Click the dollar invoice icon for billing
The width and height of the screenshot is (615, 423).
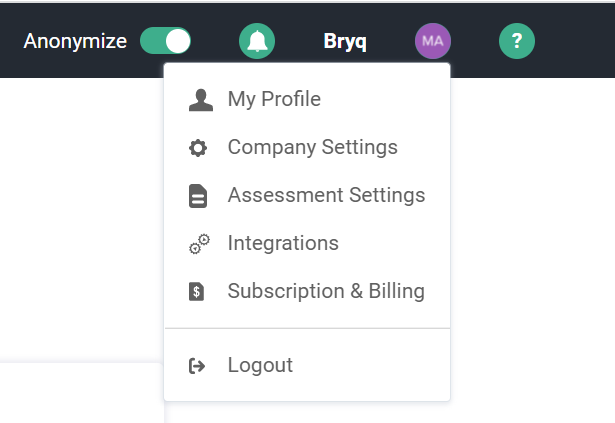(198, 292)
